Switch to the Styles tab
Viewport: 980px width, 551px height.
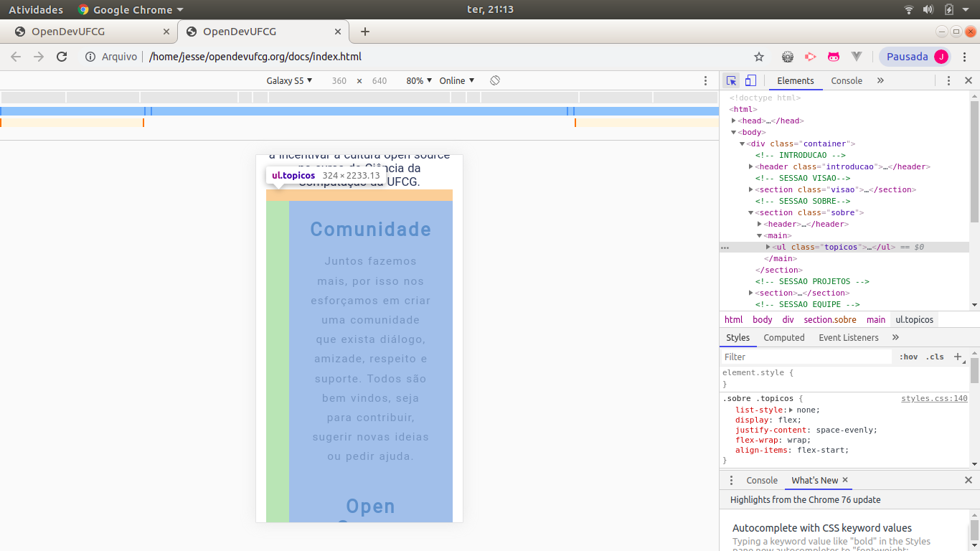(x=738, y=338)
